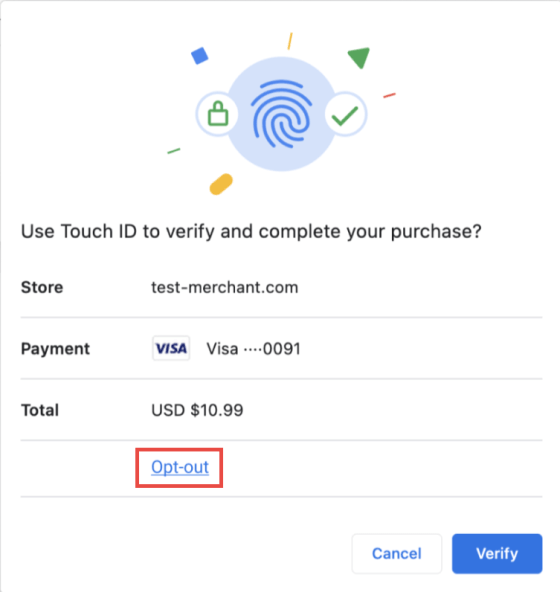Click the Payment row label

(x=56, y=349)
